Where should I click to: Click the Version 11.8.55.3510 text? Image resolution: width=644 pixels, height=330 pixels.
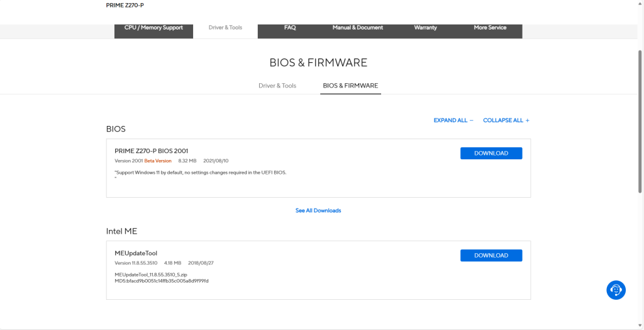click(136, 263)
